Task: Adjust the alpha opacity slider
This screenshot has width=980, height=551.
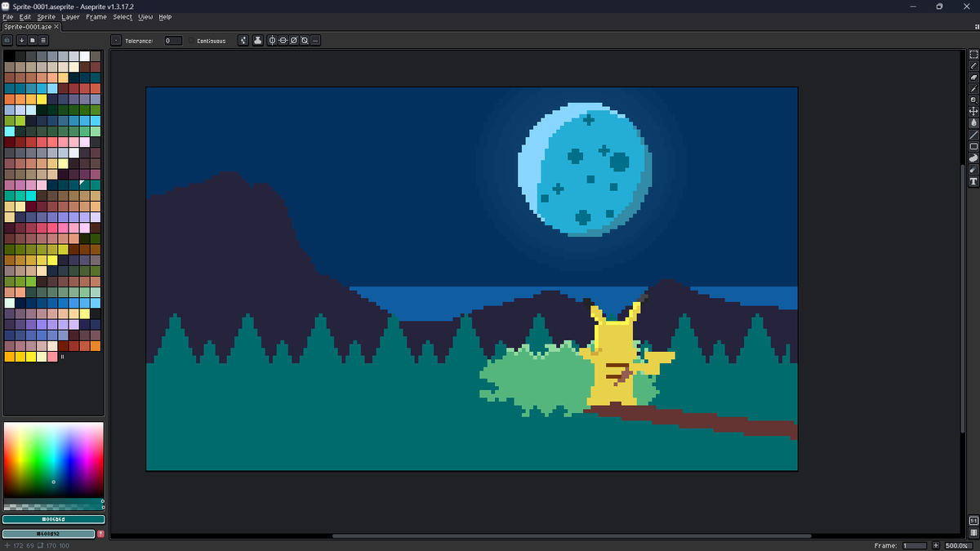Action: pyautogui.click(x=54, y=507)
